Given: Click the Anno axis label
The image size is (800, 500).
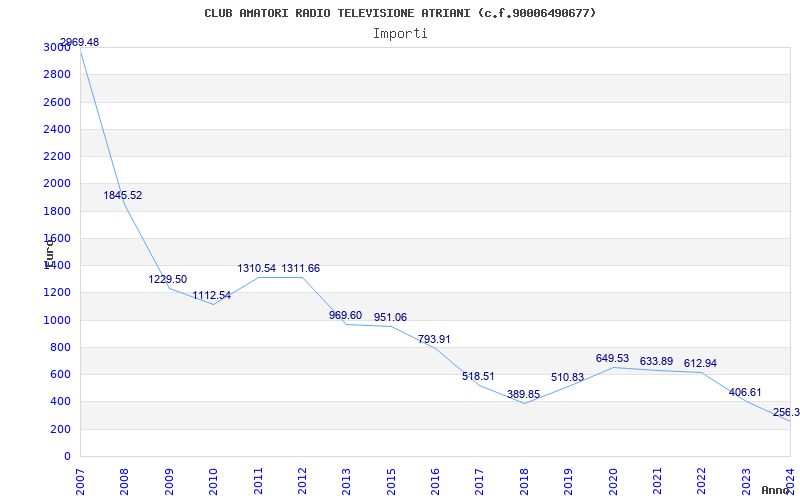Looking at the screenshot, I should pos(776,490).
